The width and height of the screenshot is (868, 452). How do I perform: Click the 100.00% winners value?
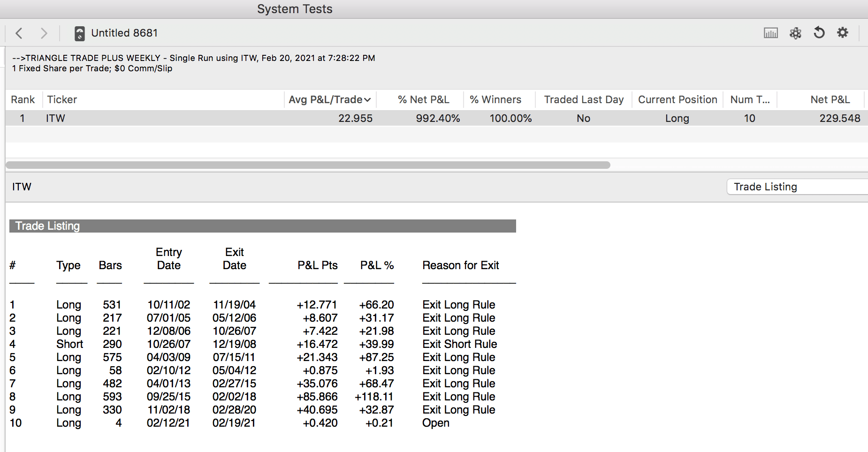(x=510, y=118)
